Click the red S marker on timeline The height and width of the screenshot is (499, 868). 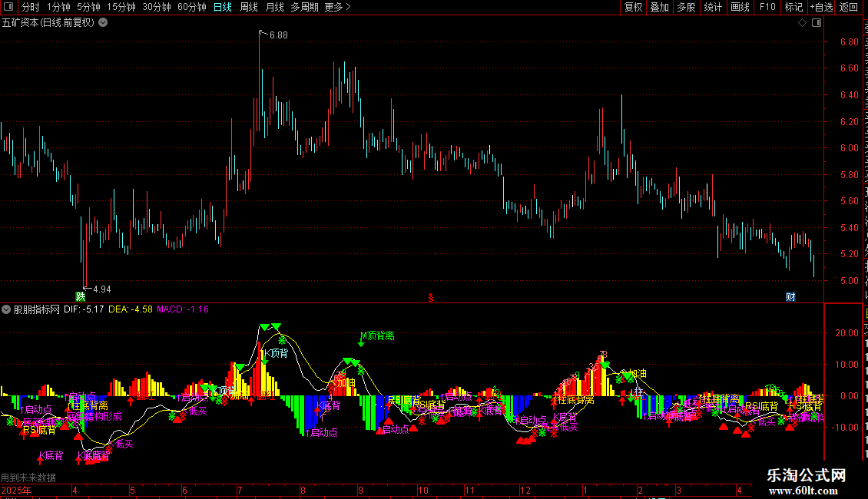pyautogui.click(x=431, y=298)
